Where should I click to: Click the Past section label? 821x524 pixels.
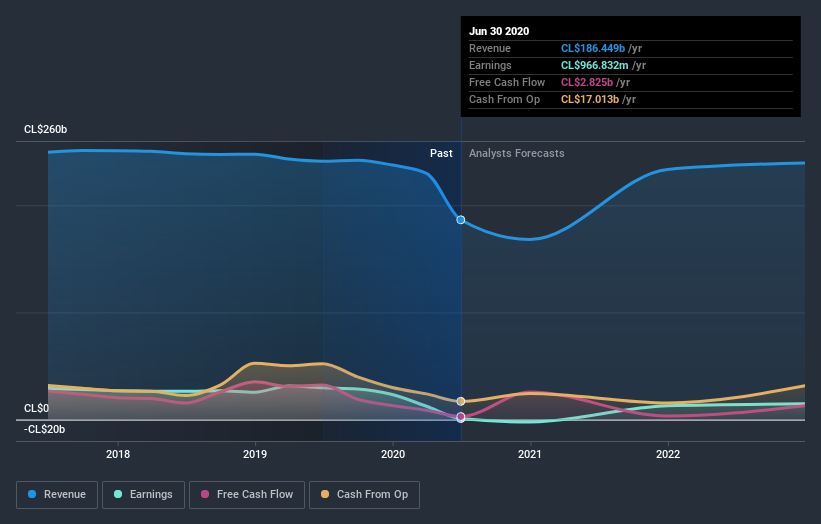(x=441, y=153)
